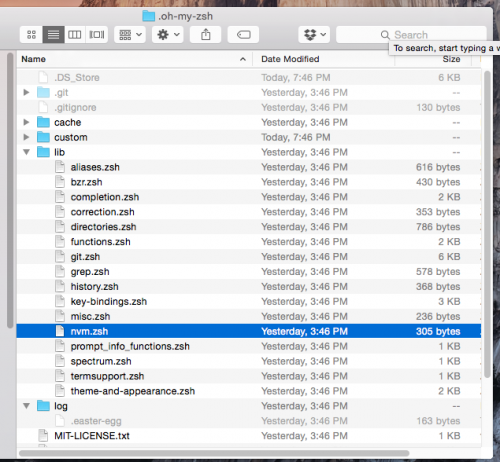Image resolution: width=500 pixels, height=462 pixels.
Task: Click the edit tags icon
Action: pos(243,35)
